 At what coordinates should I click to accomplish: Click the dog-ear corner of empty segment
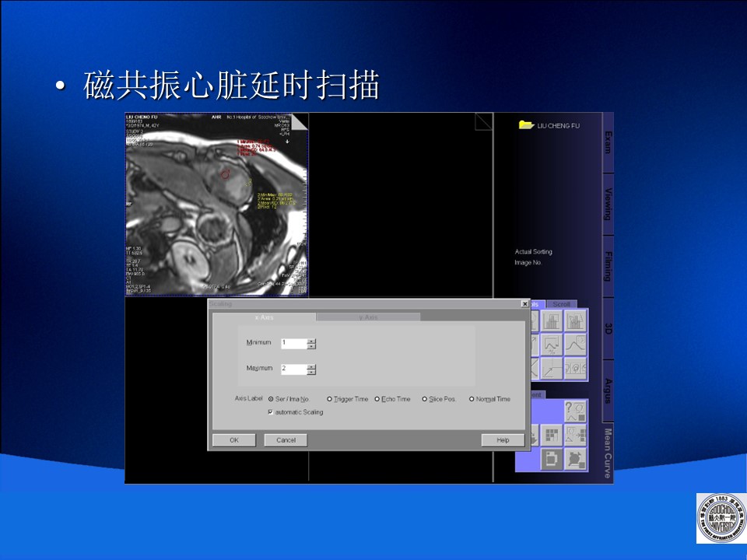pyautogui.click(x=483, y=121)
